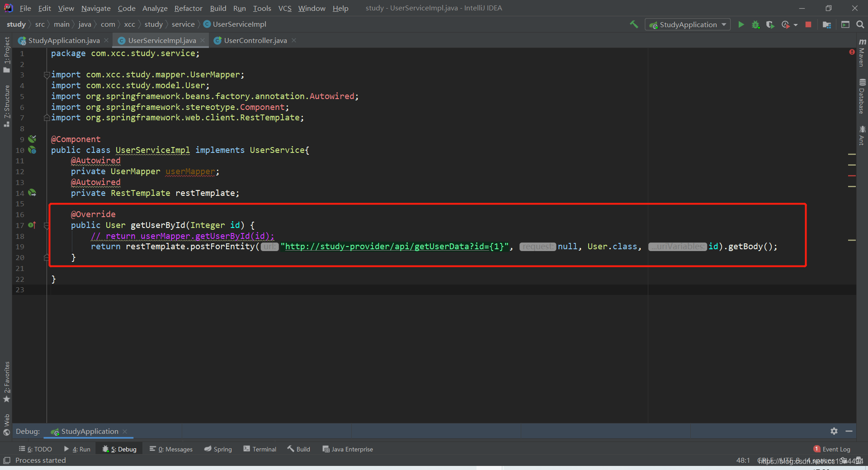The image size is (868, 470).
Task: Open the Web tool window side tab
Action: [x=6, y=424]
